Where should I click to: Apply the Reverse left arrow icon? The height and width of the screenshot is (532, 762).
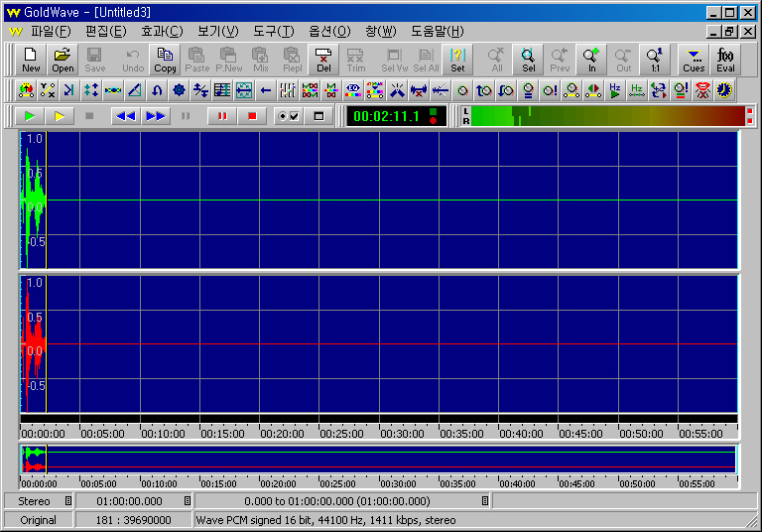[x=265, y=90]
